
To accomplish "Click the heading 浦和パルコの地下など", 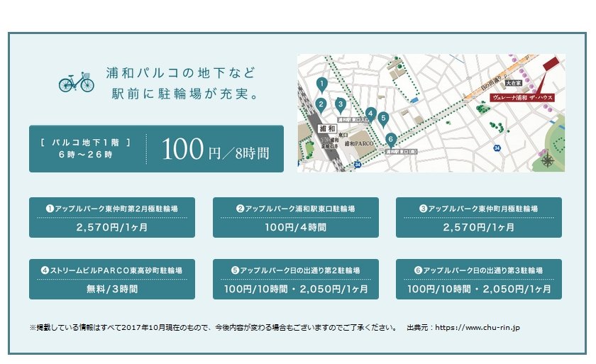I will (x=180, y=72).
